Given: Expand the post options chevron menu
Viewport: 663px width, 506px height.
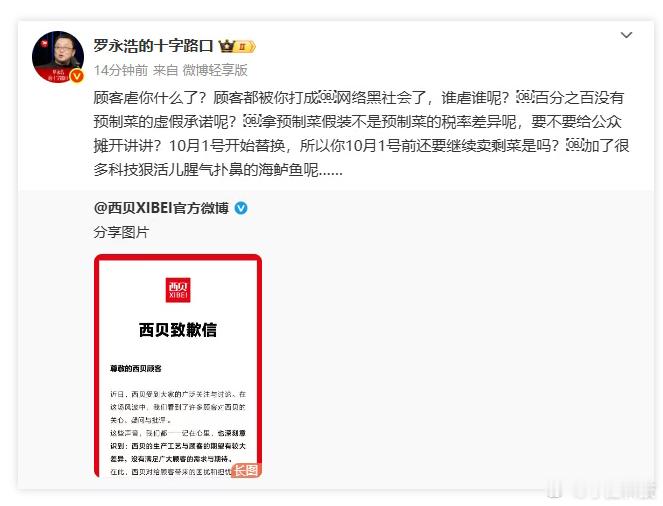Looking at the screenshot, I should 626,35.
